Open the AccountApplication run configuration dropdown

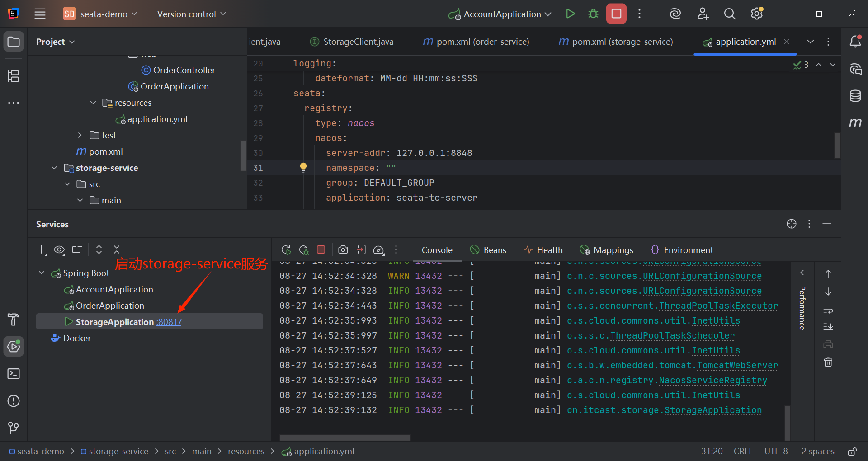(x=500, y=14)
